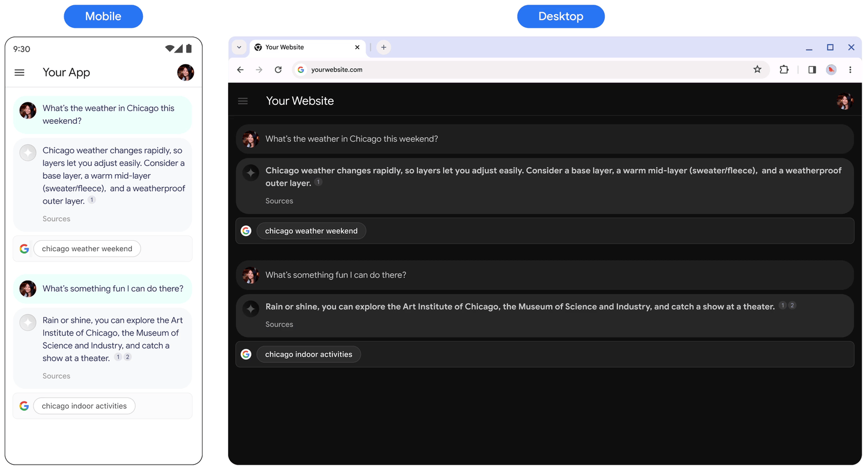The width and height of the screenshot is (868, 471).
Task: Reload the page using the refresh icon
Action: (278, 69)
